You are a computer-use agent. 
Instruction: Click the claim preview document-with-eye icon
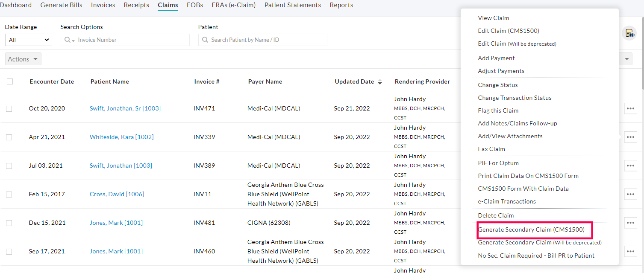coord(630,33)
